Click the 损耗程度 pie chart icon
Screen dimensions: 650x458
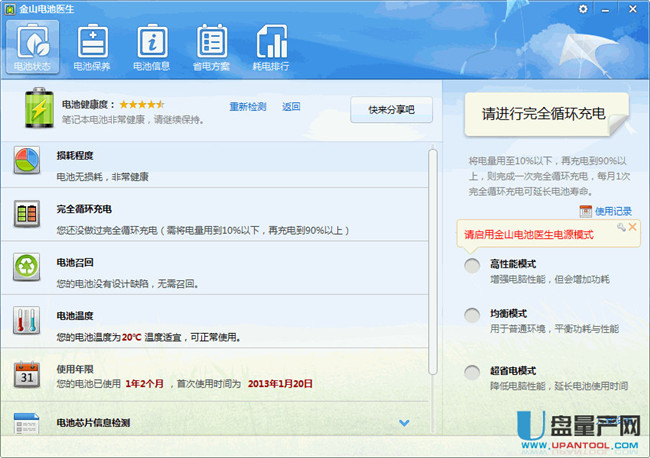[27, 160]
